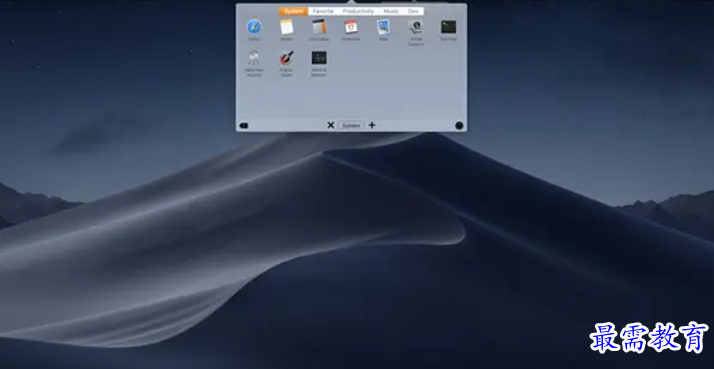The image size is (714, 369).
Task: Open the Music tab
Action: click(x=391, y=11)
